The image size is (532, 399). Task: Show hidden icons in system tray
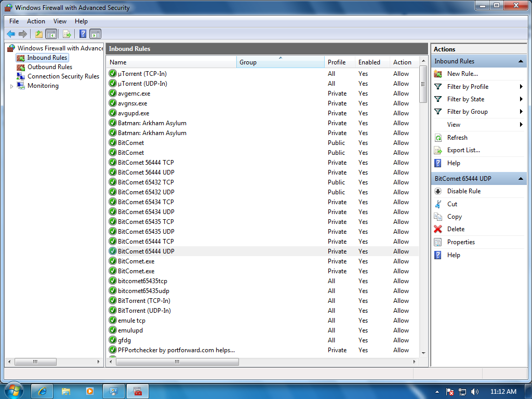pos(437,392)
